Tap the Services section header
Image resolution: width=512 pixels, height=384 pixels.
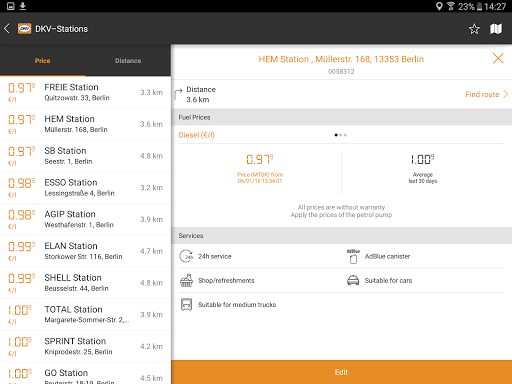pos(341,236)
